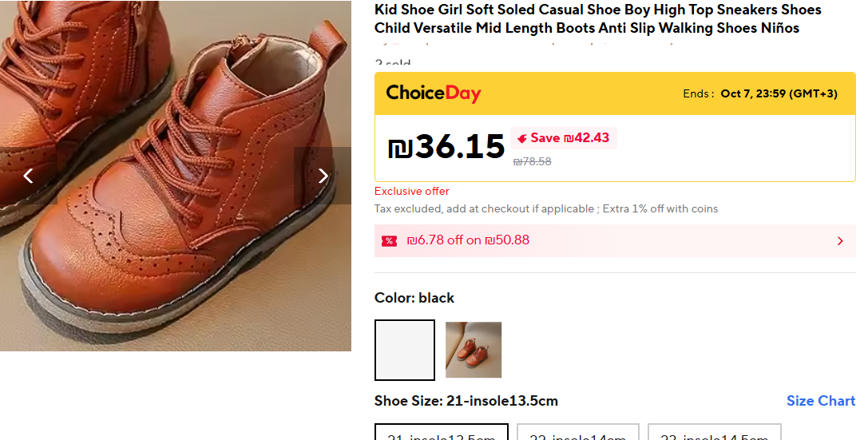
Task: Click the crossed-out ₪78.58 original price
Action: pyautogui.click(x=532, y=161)
